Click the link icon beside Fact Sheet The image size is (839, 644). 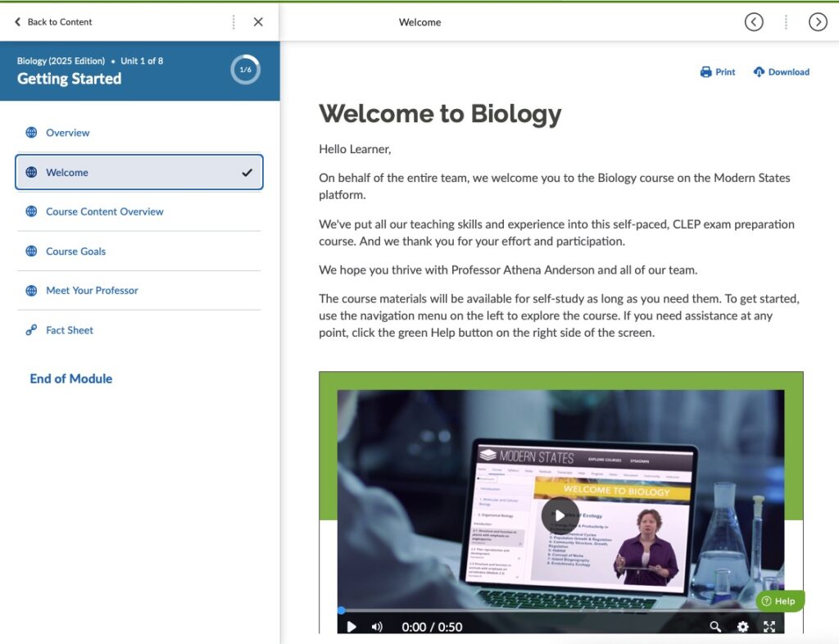(x=30, y=329)
